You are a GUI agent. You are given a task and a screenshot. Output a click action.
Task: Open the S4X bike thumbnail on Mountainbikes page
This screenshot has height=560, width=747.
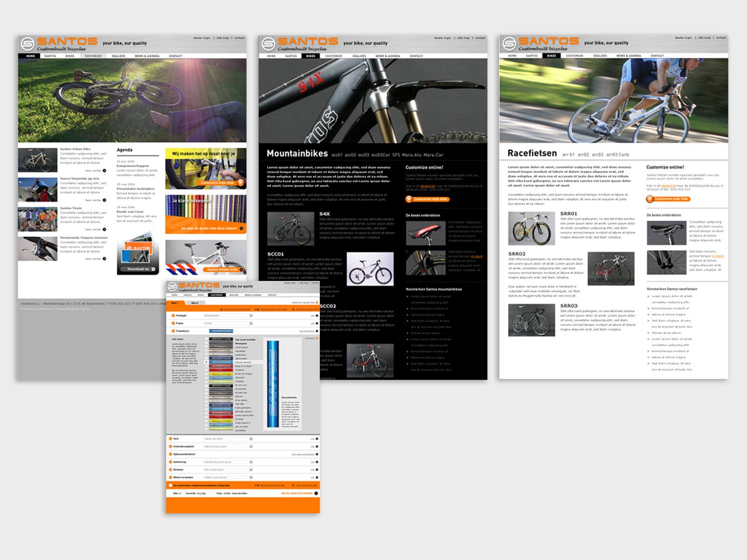coord(290,228)
